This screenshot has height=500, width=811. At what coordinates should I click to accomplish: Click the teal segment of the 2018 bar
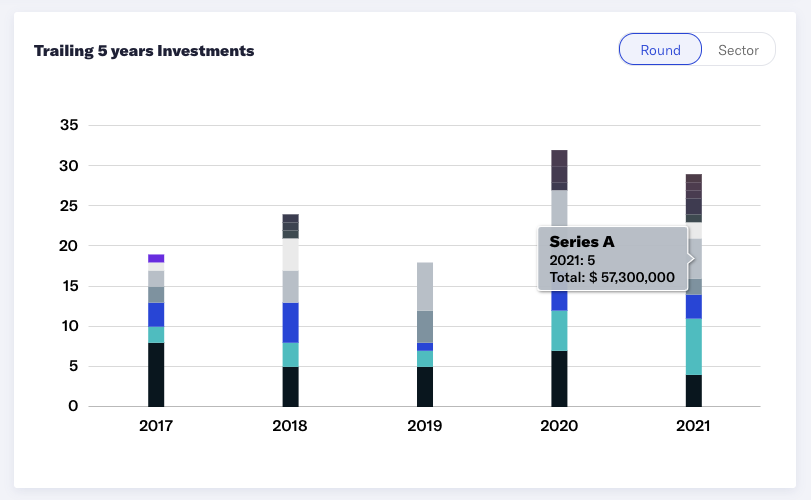coord(291,355)
